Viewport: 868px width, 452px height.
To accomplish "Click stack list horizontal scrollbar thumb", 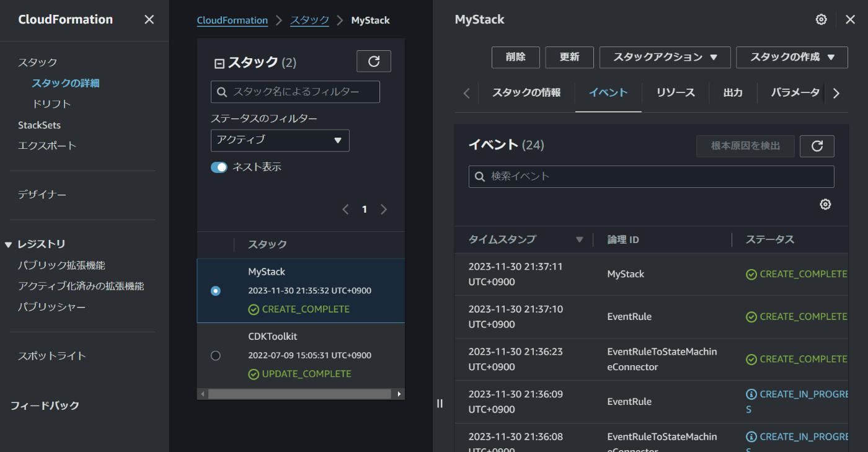I will (299, 394).
